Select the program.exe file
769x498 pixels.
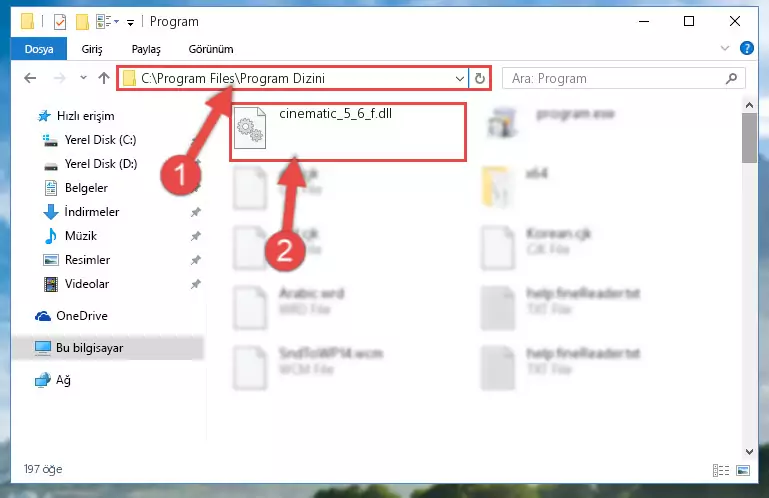coord(549,123)
